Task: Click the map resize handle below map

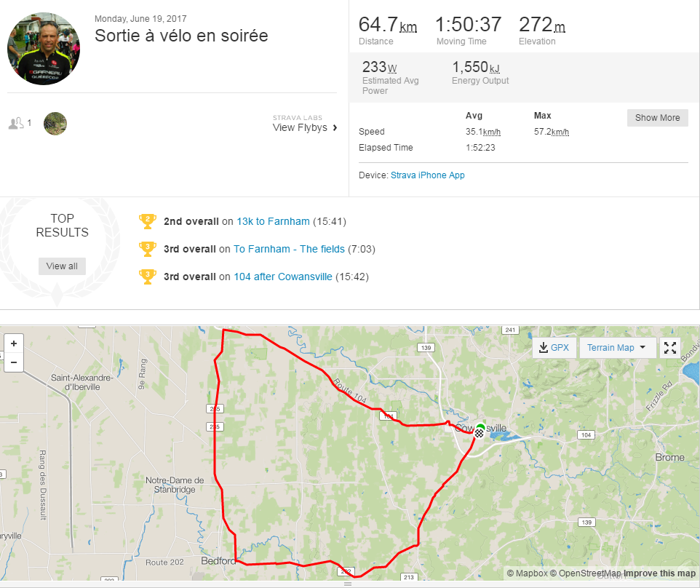Action: pos(348,584)
